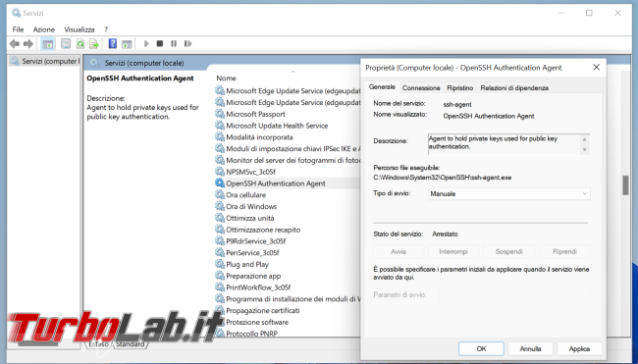Click the OK button
Screen dimensions: 638x364
481,348
